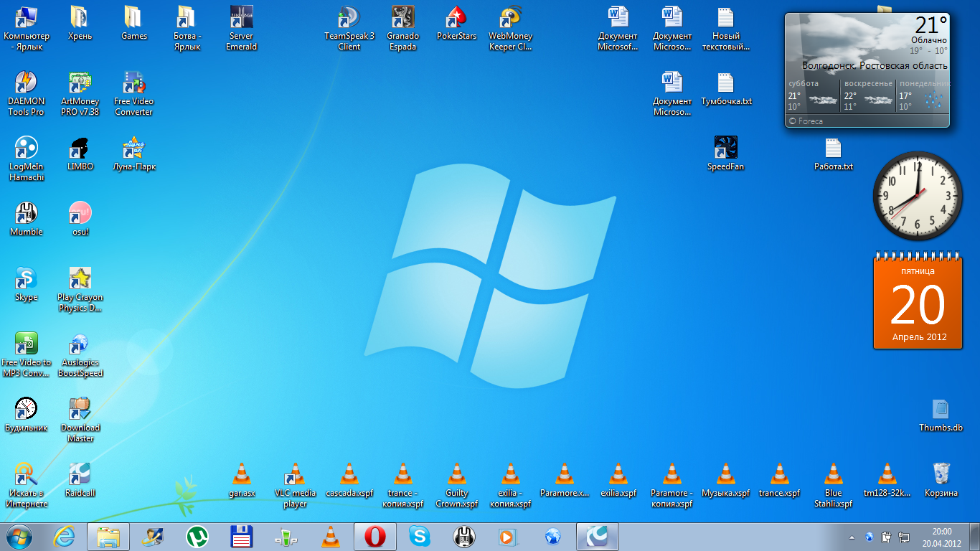Open ArtMoney PRO v7.38 shortcut

click(x=80, y=94)
